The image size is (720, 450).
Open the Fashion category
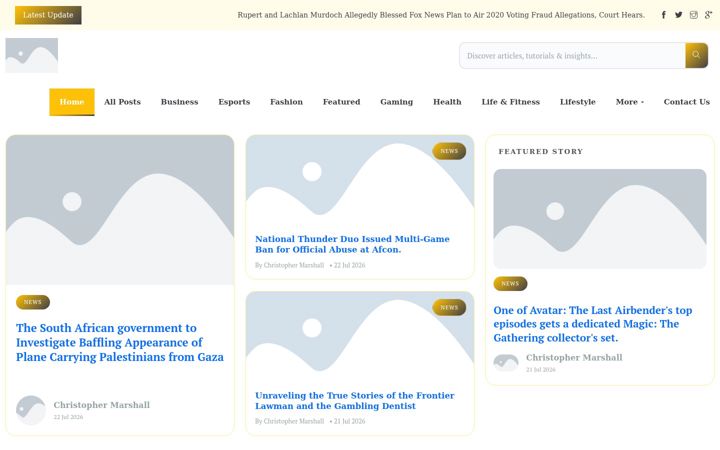(x=287, y=102)
